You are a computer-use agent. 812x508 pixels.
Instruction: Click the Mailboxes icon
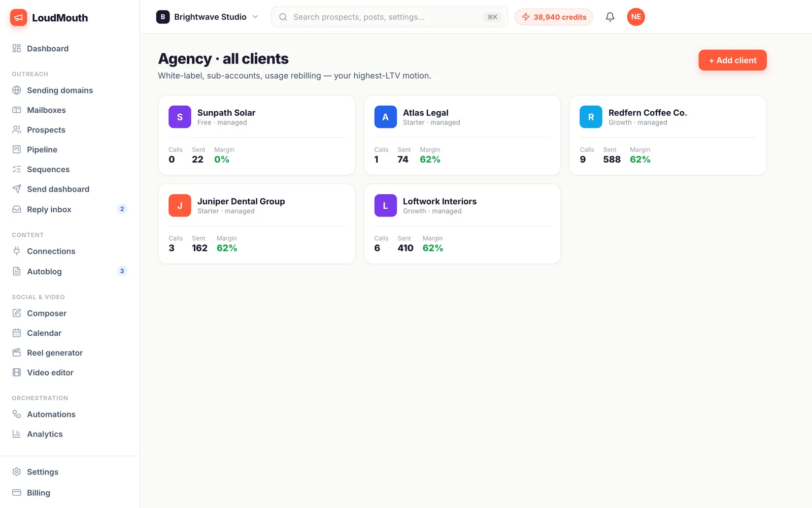[17, 110]
